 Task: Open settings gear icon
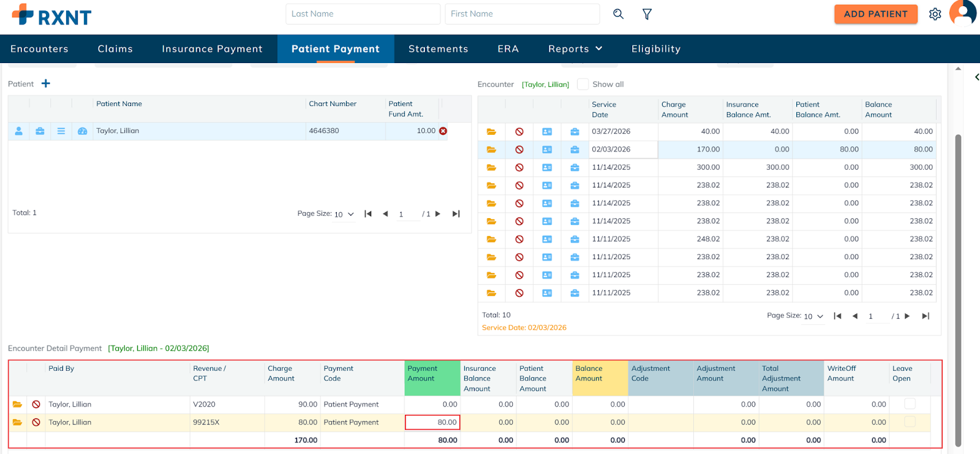[935, 14]
